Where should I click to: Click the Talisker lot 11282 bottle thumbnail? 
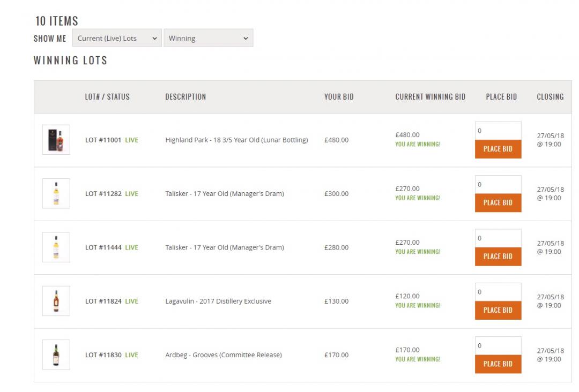56,193
